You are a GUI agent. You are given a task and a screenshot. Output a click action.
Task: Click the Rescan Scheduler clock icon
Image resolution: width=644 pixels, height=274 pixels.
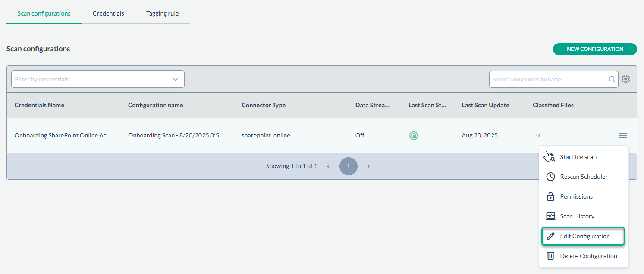[550, 177]
